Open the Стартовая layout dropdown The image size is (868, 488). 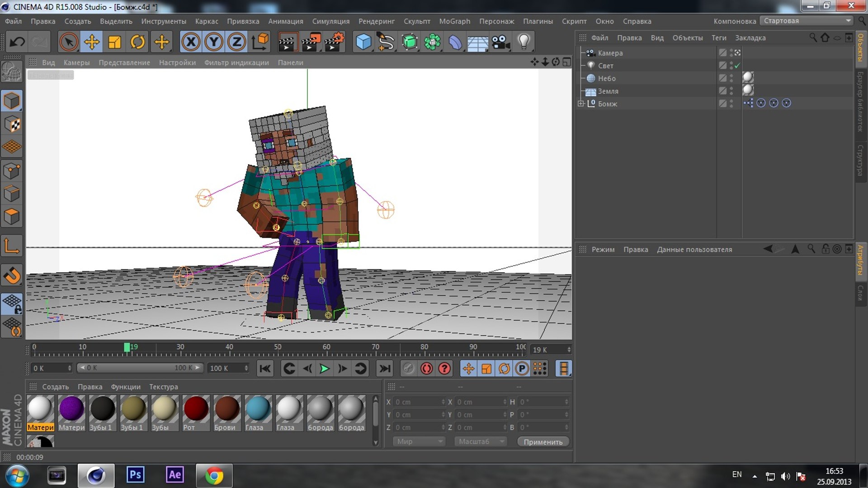pyautogui.click(x=807, y=21)
